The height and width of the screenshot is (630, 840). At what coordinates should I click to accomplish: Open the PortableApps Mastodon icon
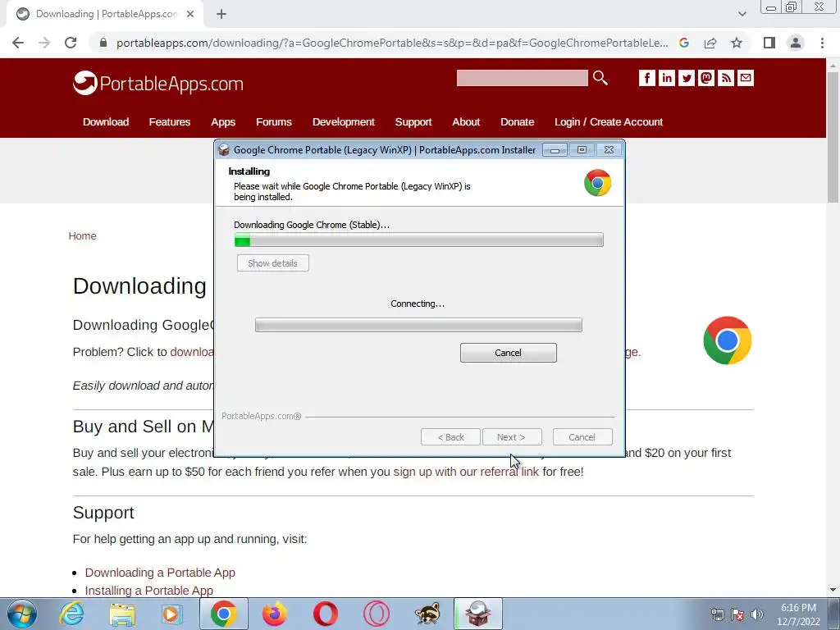pyautogui.click(x=706, y=78)
